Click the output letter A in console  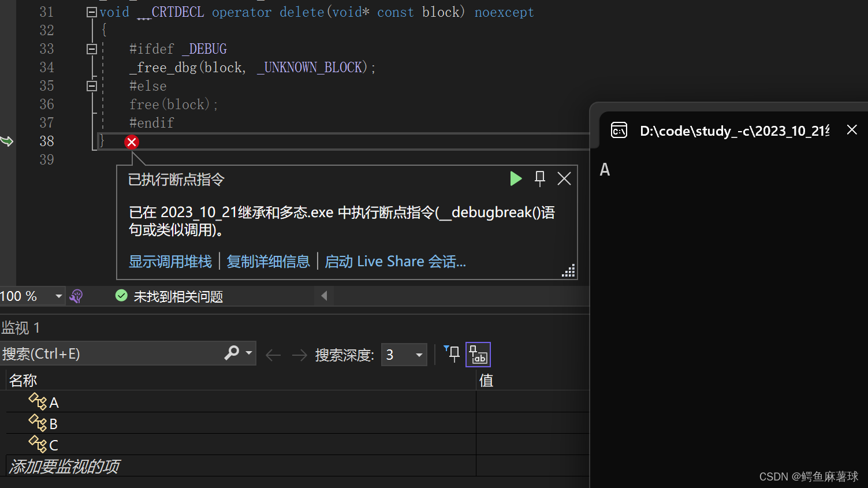[605, 170]
